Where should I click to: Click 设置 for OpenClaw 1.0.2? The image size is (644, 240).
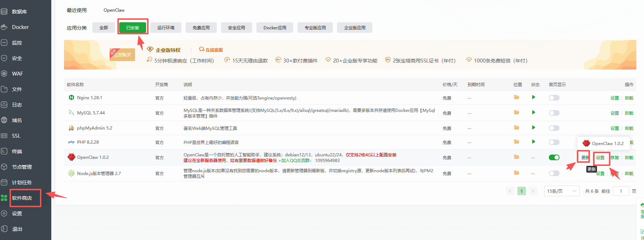(600, 157)
